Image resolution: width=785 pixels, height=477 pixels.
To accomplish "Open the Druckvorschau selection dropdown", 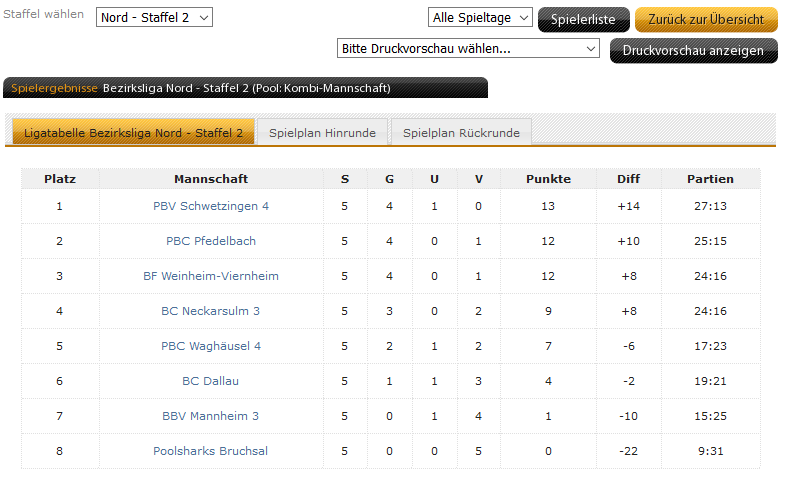I will pos(468,48).
